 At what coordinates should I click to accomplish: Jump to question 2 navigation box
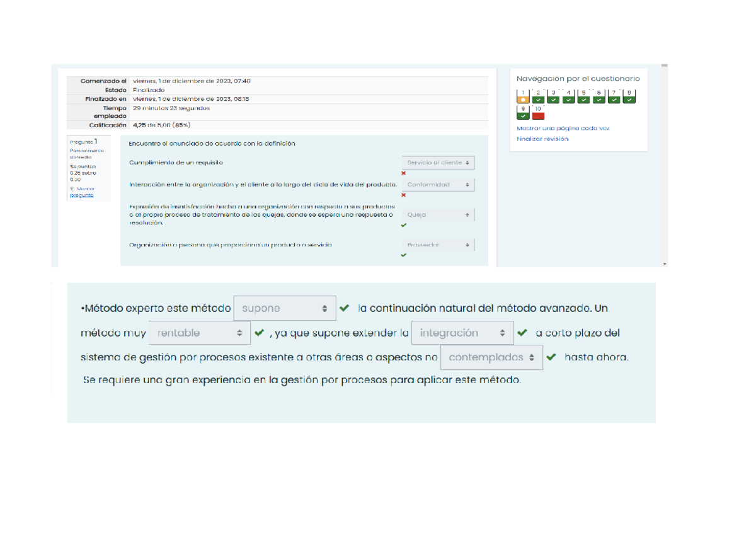(537, 96)
